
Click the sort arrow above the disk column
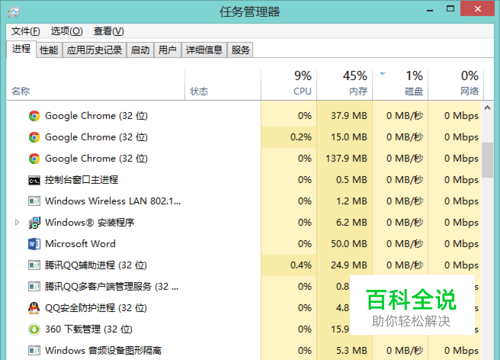tap(383, 74)
